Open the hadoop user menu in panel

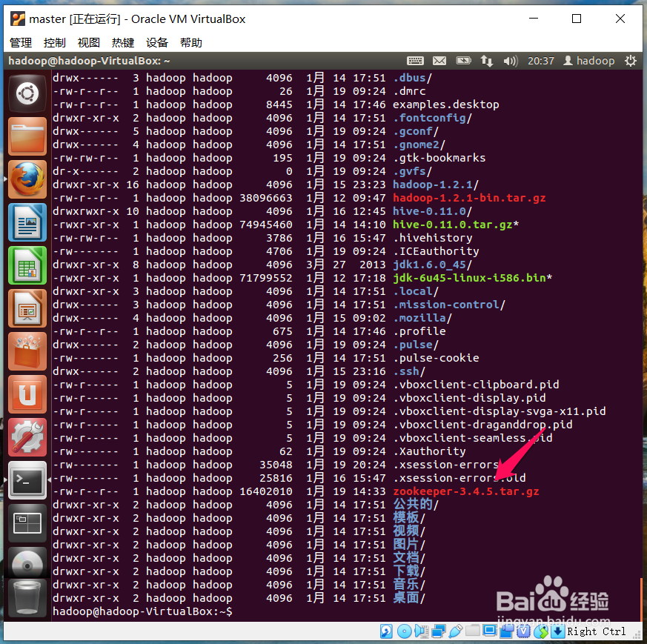tap(588, 61)
